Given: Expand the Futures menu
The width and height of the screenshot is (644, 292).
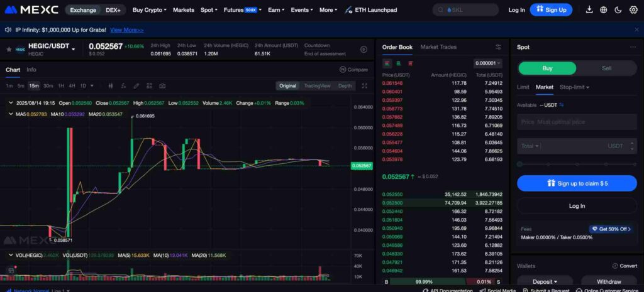Looking at the screenshot, I should [x=242, y=10].
